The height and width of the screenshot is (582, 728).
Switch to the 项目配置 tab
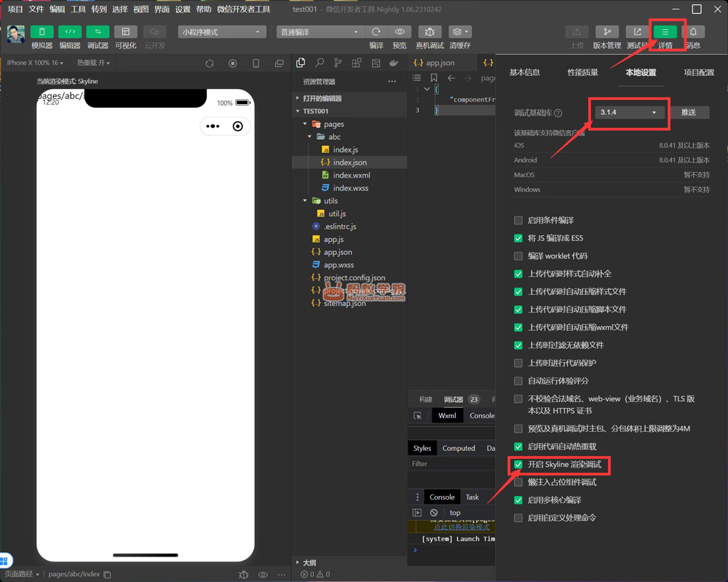point(699,72)
